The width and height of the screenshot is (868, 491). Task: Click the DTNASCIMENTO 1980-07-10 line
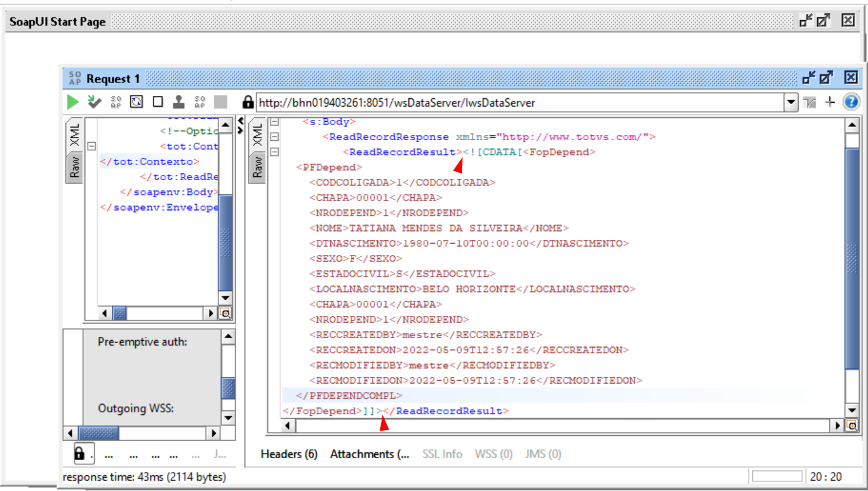click(x=469, y=244)
